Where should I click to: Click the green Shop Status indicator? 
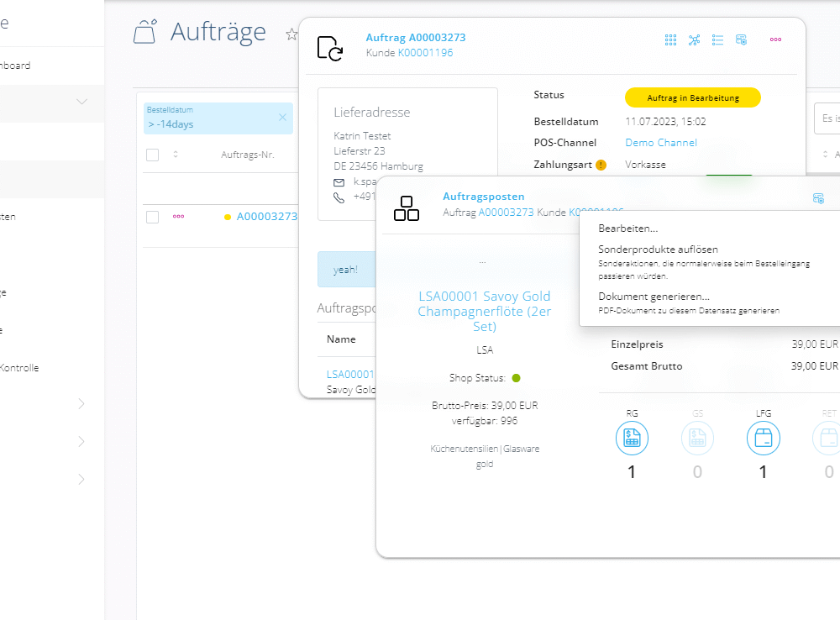coord(517,378)
